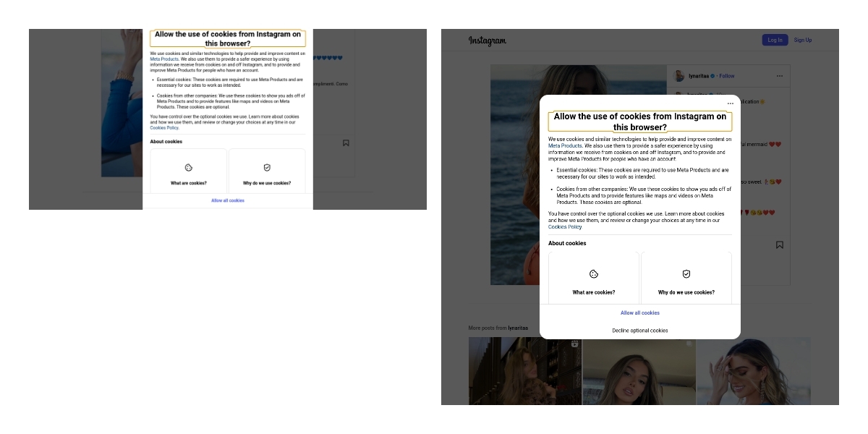The image size is (868, 434).
Task: Click the bookmark save icon in the left view
Action: click(x=346, y=143)
